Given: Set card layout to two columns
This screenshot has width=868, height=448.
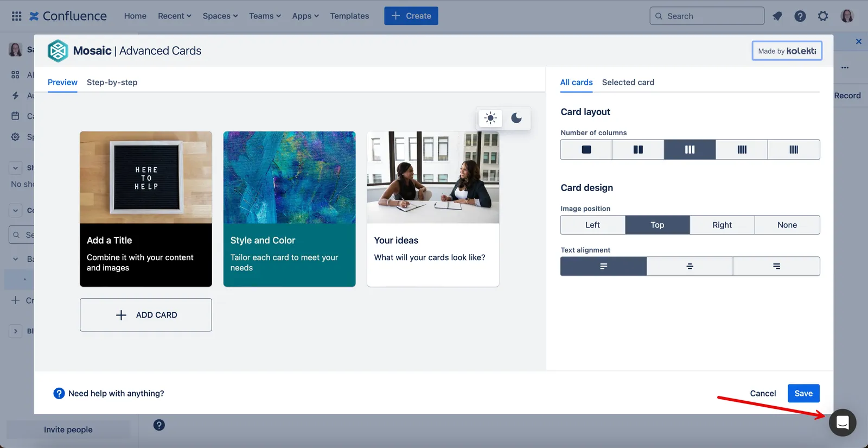Looking at the screenshot, I should coord(638,149).
